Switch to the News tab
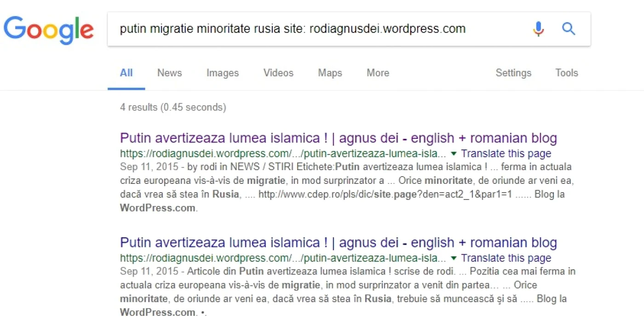The height and width of the screenshot is (325, 644). (169, 73)
